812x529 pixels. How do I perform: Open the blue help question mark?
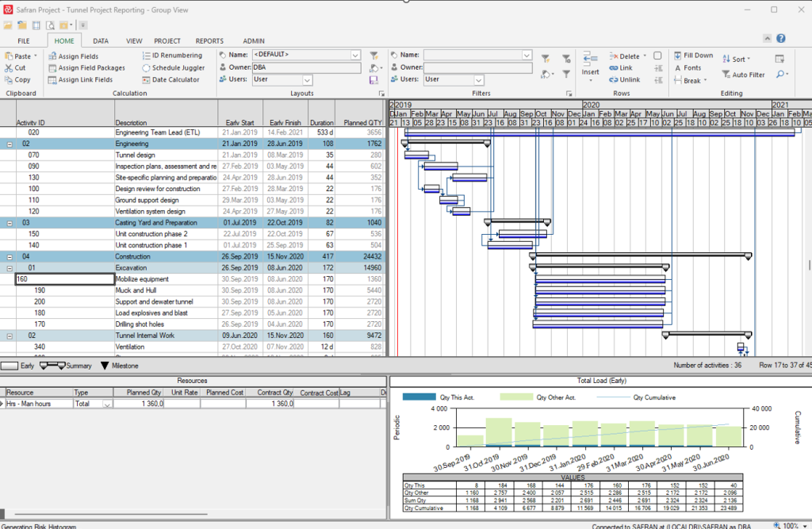[781, 38]
